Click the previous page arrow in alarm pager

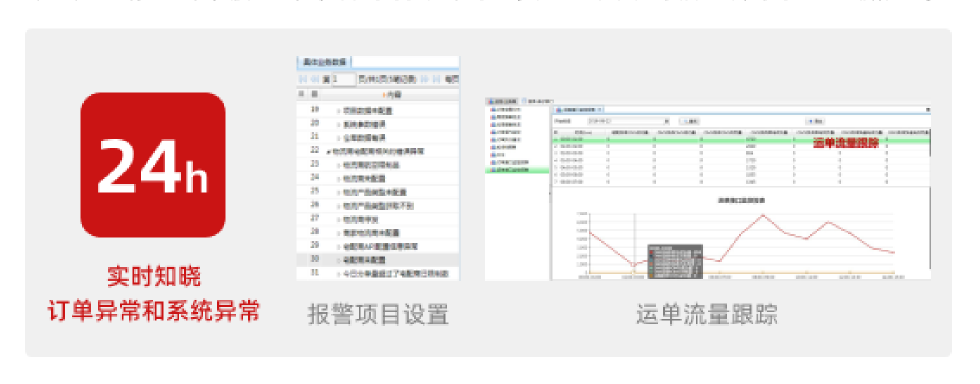(314, 79)
